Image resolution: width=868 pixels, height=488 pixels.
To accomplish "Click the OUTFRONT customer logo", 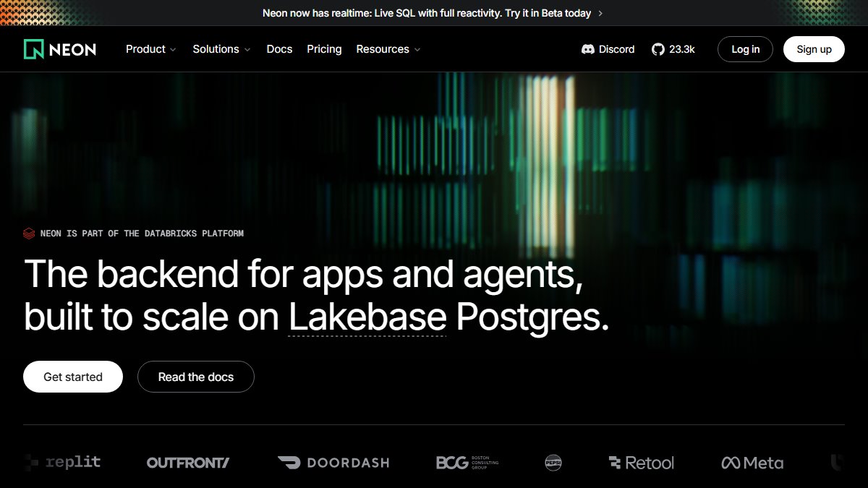I will pyautogui.click(x=188, y=463).
